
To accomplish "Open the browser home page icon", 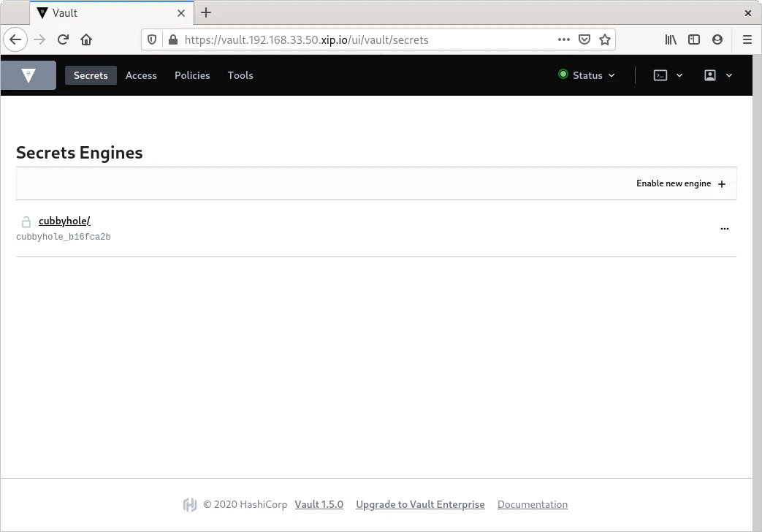I will coord(86,40).
